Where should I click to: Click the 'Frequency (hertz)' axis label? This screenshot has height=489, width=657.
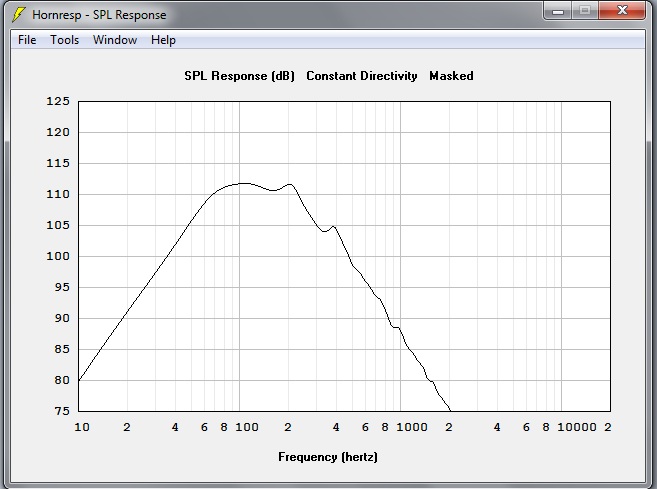(328, 457)
